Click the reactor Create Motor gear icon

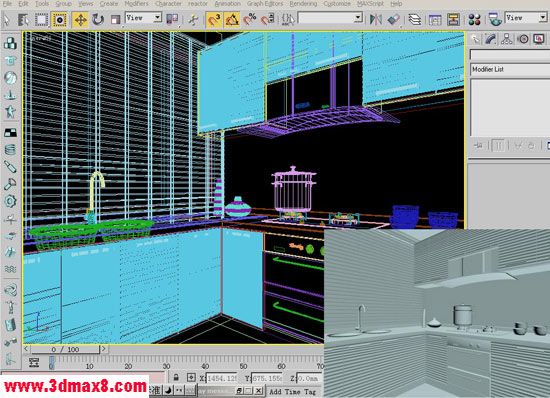pyautogui.click(x=10, y=201)
